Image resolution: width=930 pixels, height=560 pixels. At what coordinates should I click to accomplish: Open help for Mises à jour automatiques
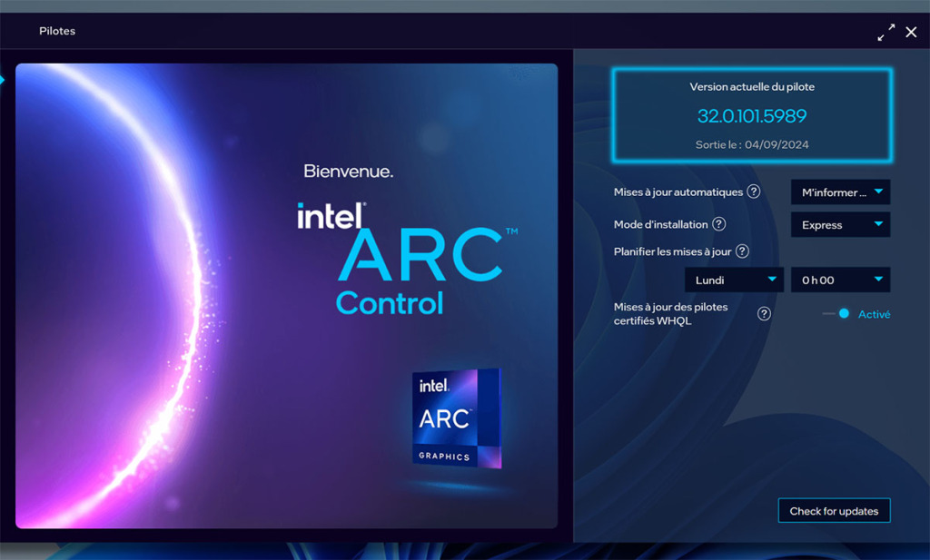(x=753, y=192)
